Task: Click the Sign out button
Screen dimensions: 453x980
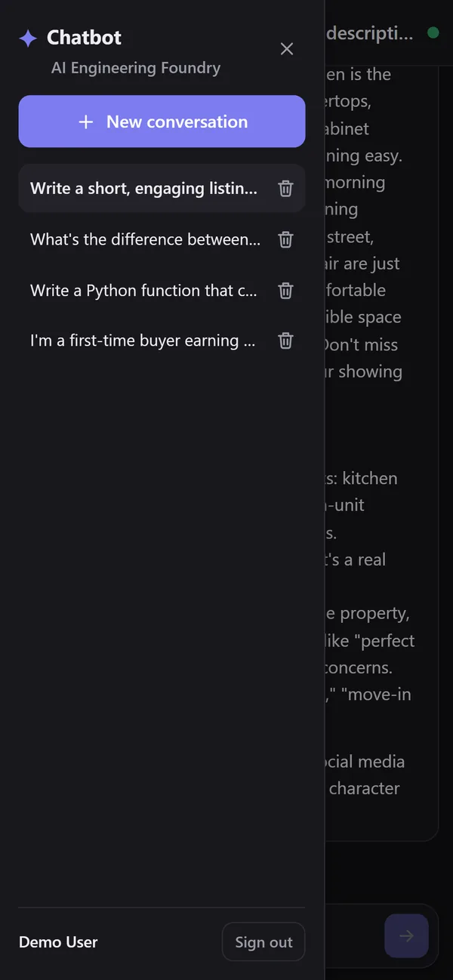Action: pyautogui.click(x=263, y=941)
